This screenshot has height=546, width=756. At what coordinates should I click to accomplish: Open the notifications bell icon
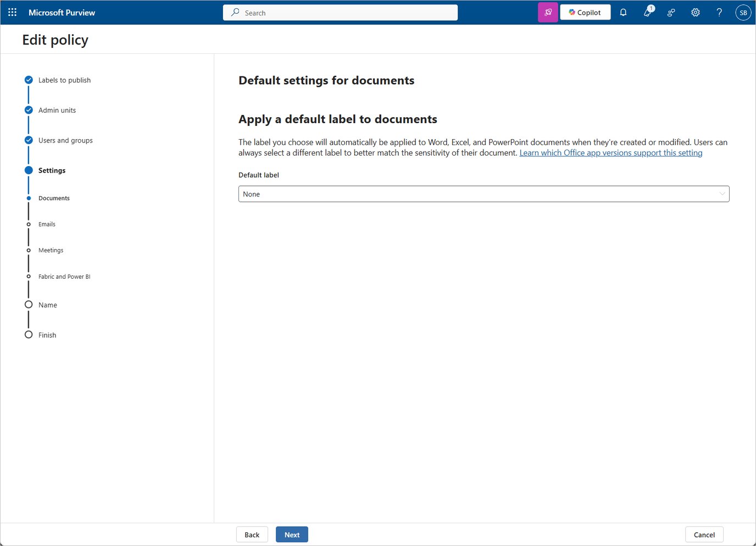pyautogui.click(x=623, y=12)
